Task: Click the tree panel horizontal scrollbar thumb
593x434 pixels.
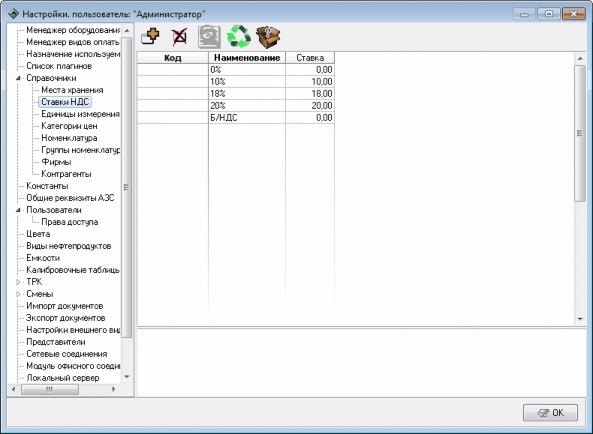Action: (50, 389)
